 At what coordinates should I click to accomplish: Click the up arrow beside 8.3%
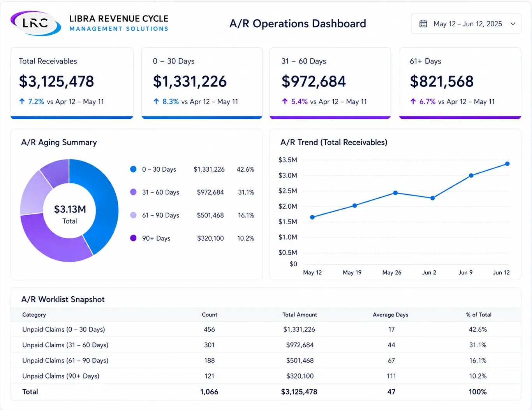(156, 102)
